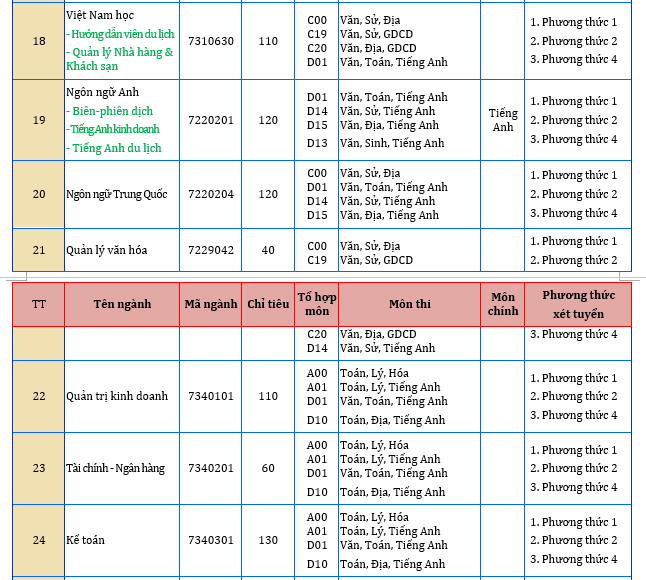Select "1. Phương thức 1" in Kế toán row

tap(573, 522)
